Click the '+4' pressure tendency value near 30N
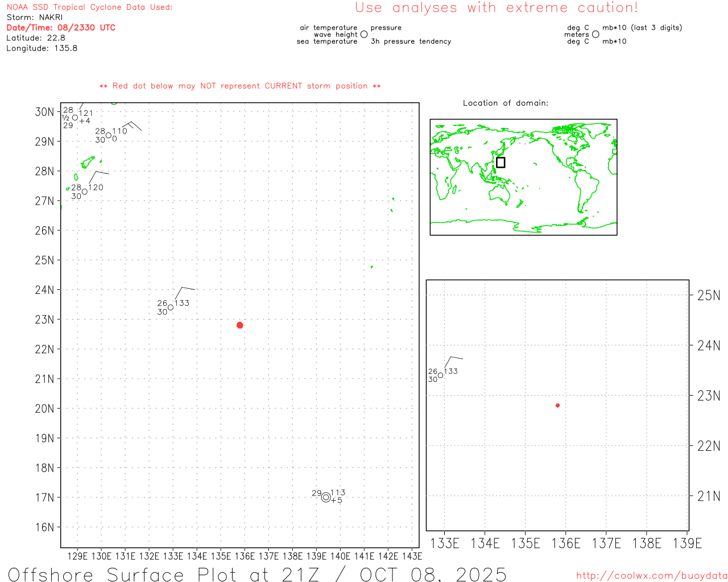The width and height of the screenshot is (728, 582). pyautogui.click(x=85, y=121)
